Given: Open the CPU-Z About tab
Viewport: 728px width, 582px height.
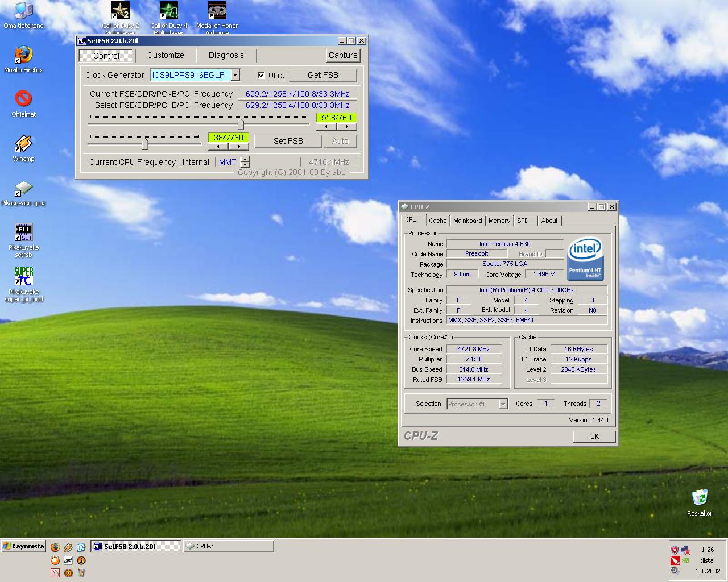Looking at the screenshot, I should [549, 221].
